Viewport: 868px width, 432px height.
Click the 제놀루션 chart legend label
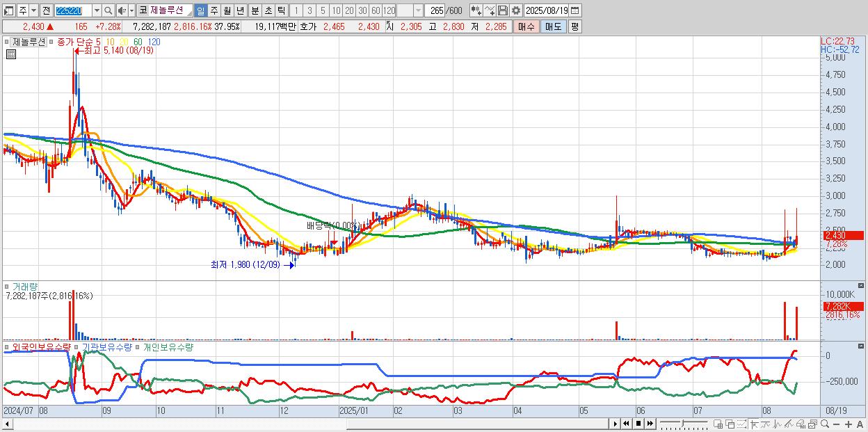tap(29, 42)
